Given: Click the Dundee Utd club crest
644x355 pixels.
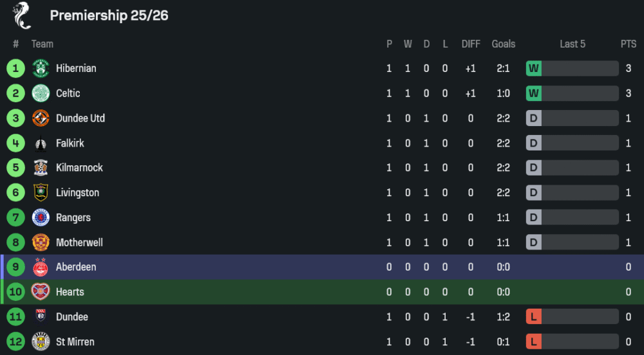Looking at the screenshot, I should pos(41,118).
